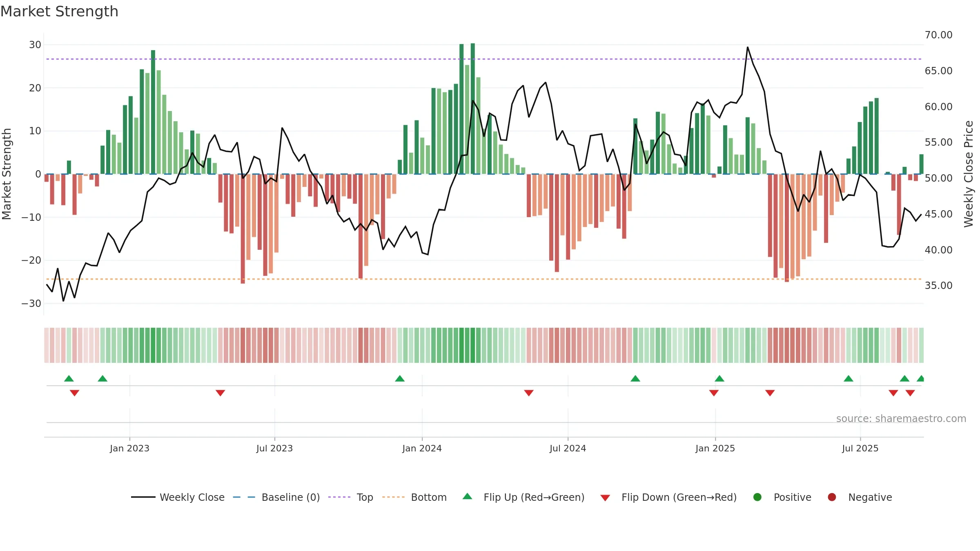Click the weekly close price peak near 68
The image size is (980, 551).
click(748, 47)
